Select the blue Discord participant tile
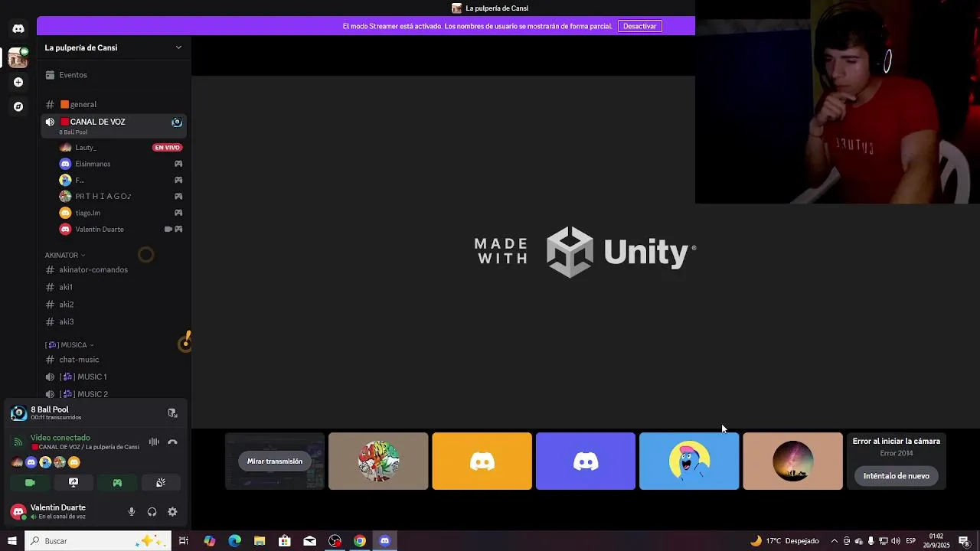Screen dimensions: 980x551 tap(586, 461)
